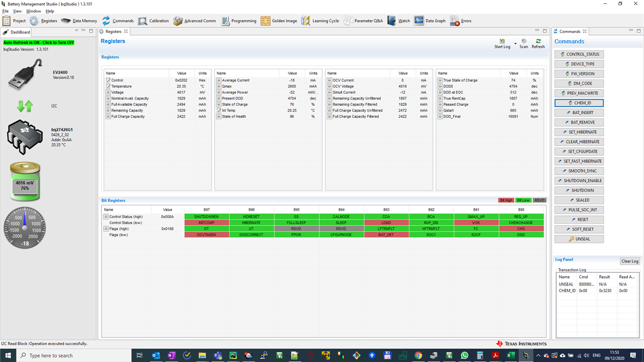Open WhatsApp from the taskbar
The height and width of the screenshot is (362, 644).
tap(464, 355)
